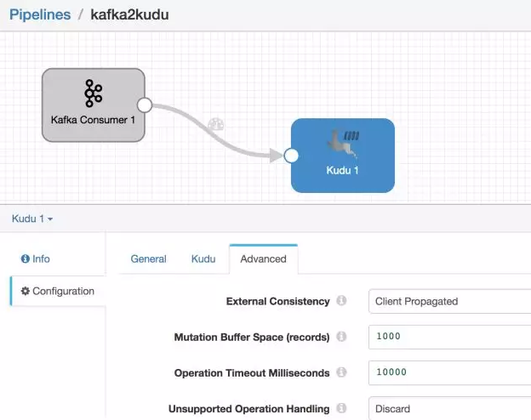Click the Operation Timeout Milliseconds label
The width and height of the screenshot is (531, 420).
252,373
